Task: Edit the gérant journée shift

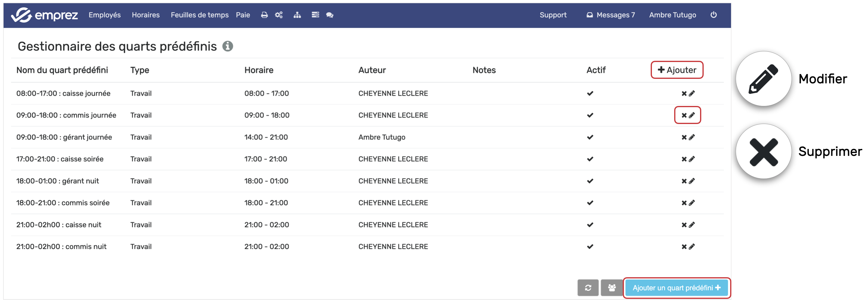Action: (691, 138)
